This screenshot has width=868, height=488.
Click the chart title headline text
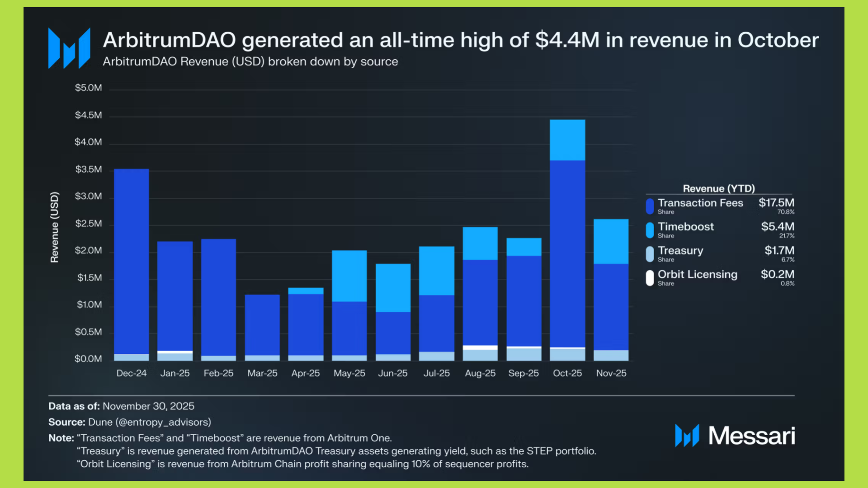coord(460,40)
